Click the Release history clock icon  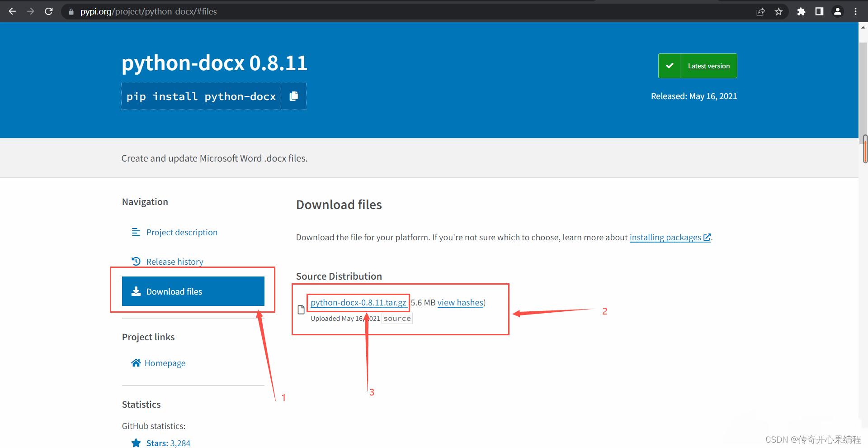click(x=136, y=261)
